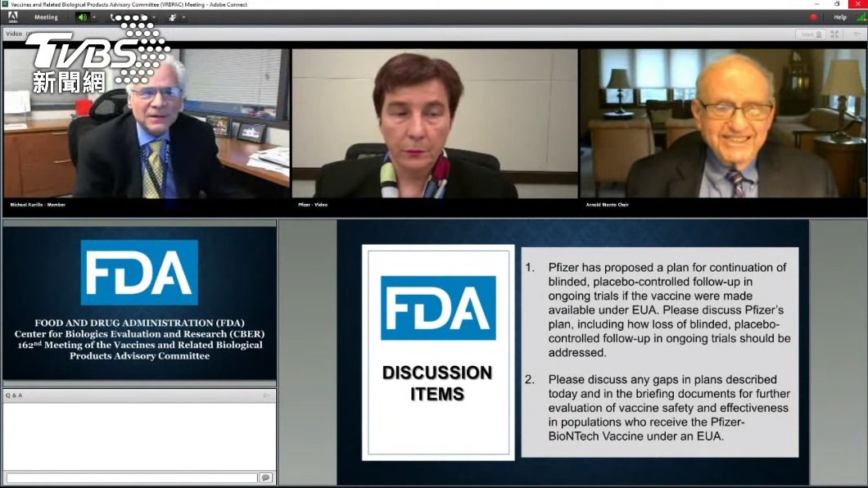Click discussion item 1 text about Pfizer's plan
The image size is (868, 488).
point(669,310)
